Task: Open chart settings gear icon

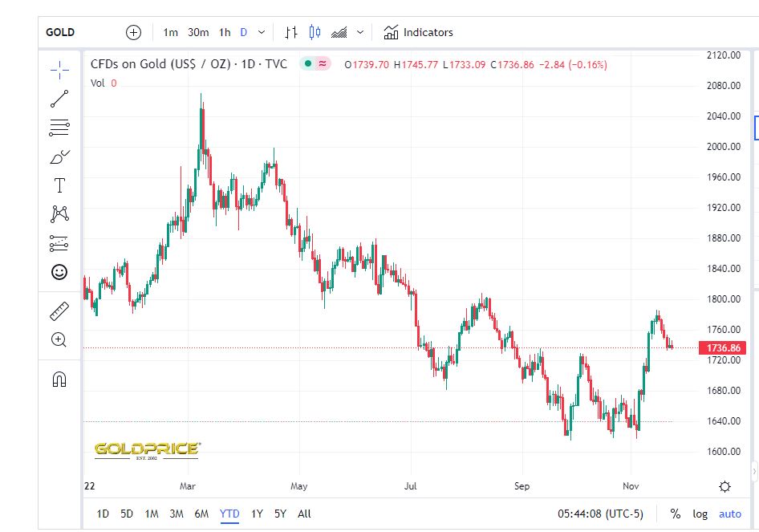Action: click(724, 486)
